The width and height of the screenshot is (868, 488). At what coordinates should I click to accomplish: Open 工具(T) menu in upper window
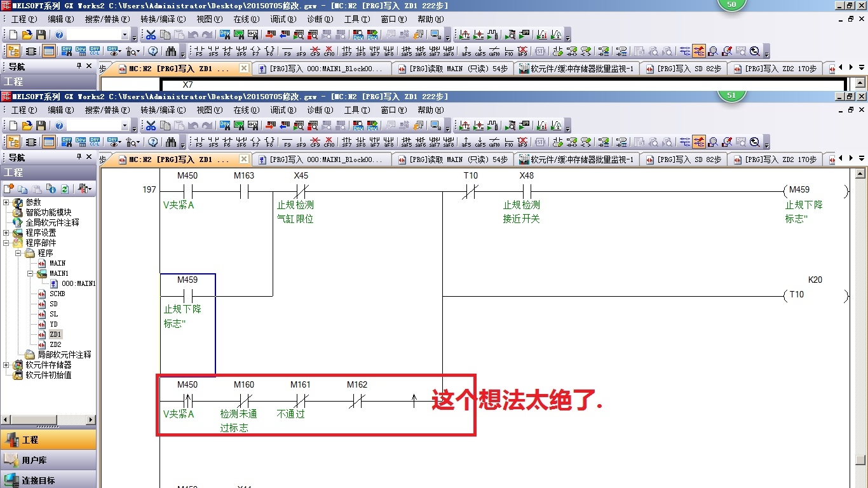356,19
